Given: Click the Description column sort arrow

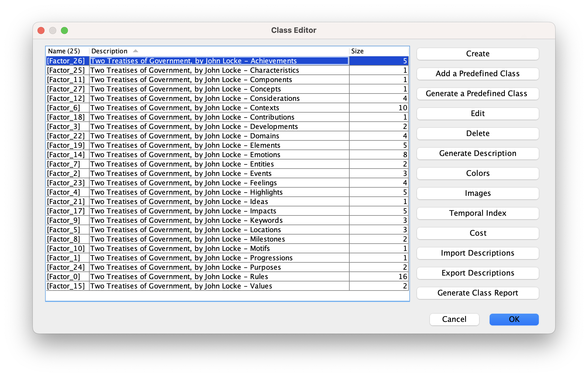Looking at the screenshot, I should [x=135, y=51].
